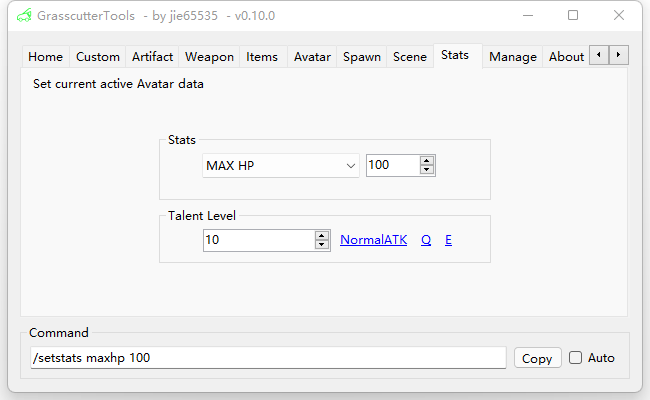This screenshot has width=650, height=400.
Task: Maximize the GrasscutterTools window
Action: tap(573, 15)
